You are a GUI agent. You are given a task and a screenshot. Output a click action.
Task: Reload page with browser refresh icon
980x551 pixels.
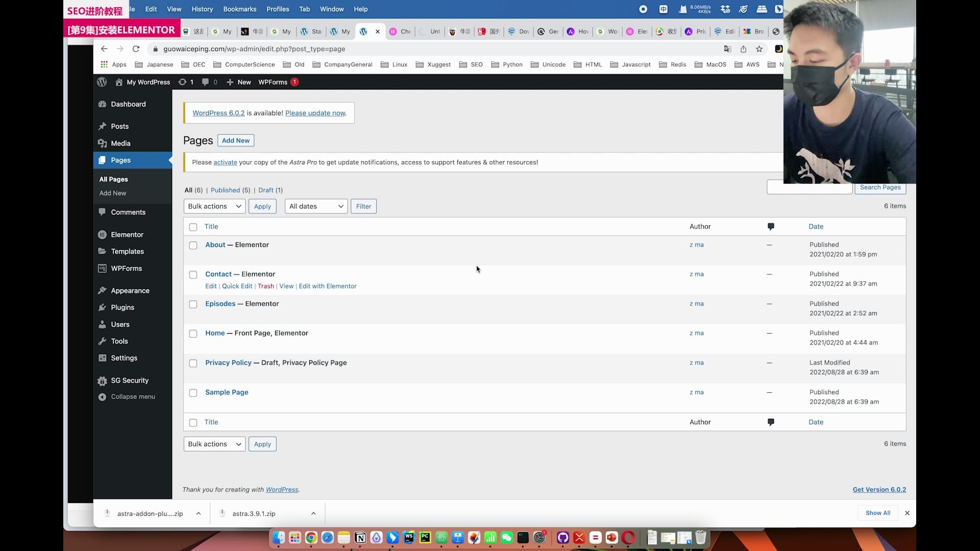(136, 49)
